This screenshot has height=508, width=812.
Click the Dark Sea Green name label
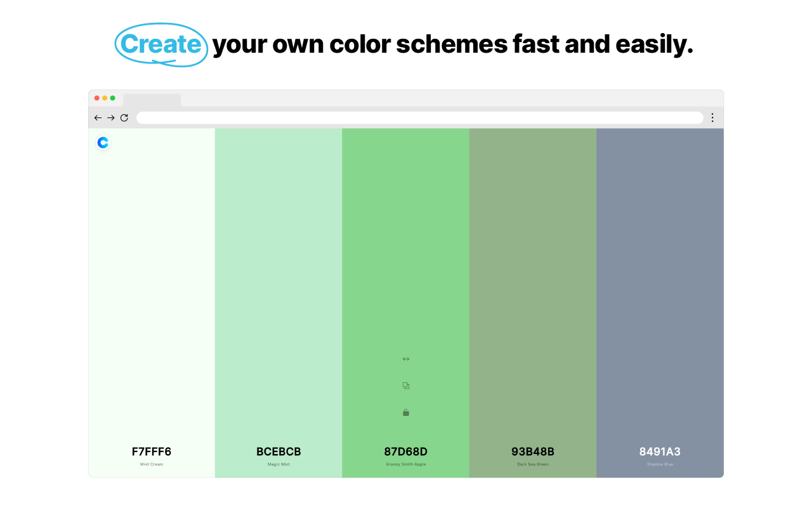click(x=532, y=464)
